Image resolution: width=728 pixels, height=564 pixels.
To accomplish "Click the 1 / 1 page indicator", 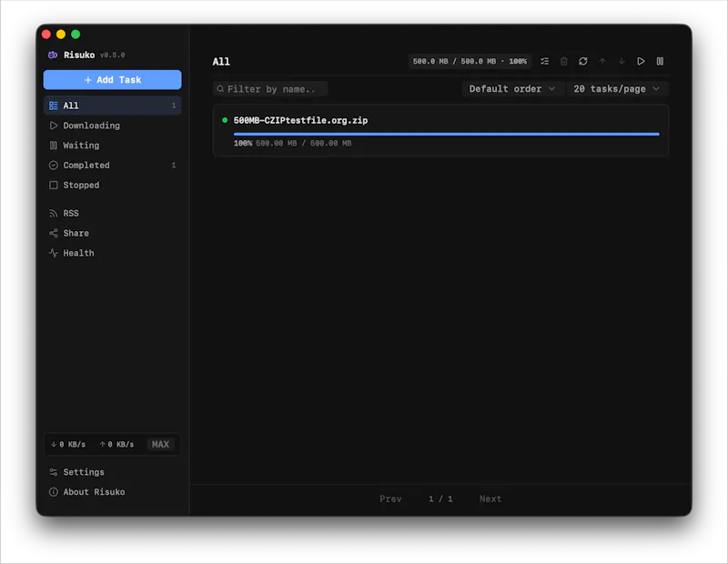I will 440,499.
